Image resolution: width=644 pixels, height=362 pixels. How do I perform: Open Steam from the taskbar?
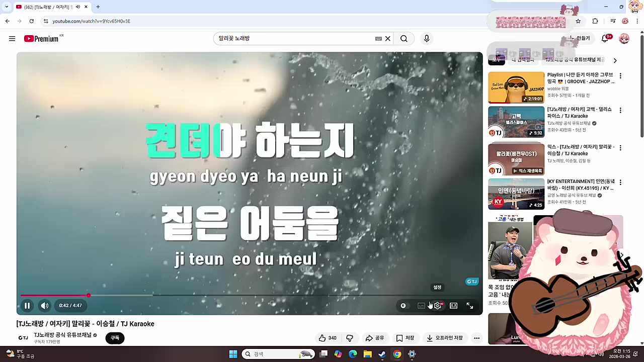tap(382, 354)
